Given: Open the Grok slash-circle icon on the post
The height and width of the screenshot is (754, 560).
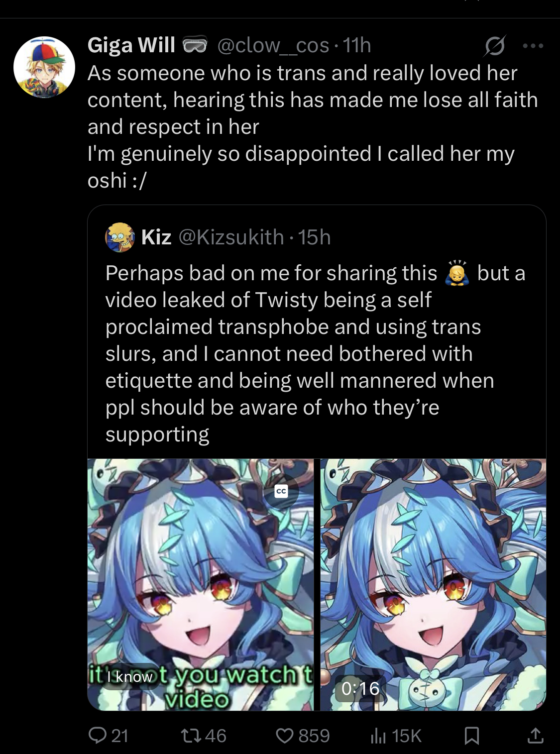Looking at the screenshot, I should coord(495,46).
